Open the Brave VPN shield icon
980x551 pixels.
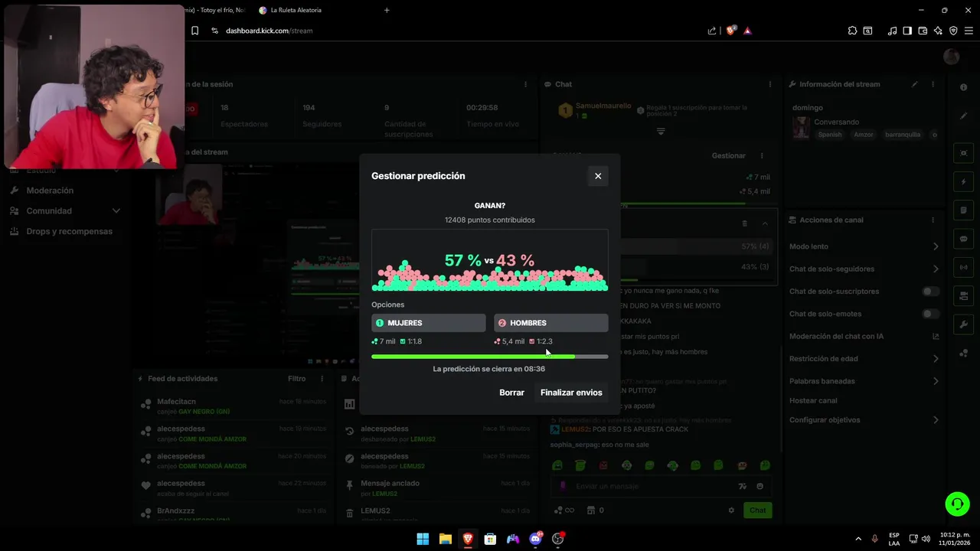[x=953, y=31]
